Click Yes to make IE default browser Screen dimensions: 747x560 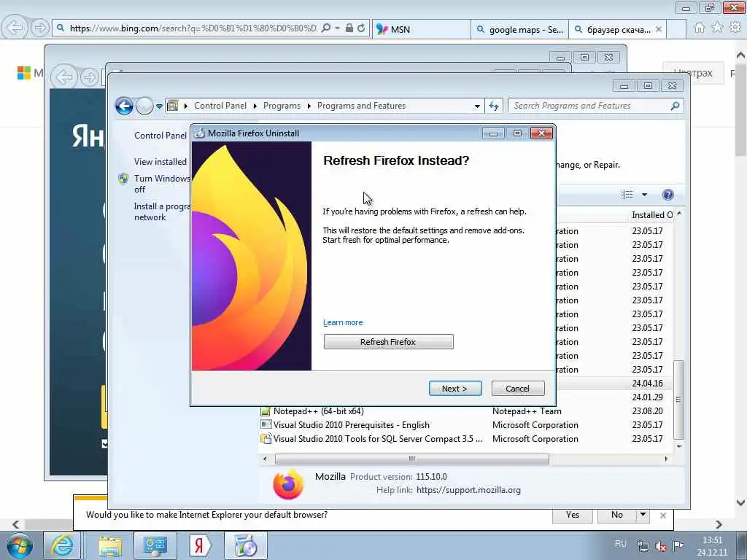[573, 515]
